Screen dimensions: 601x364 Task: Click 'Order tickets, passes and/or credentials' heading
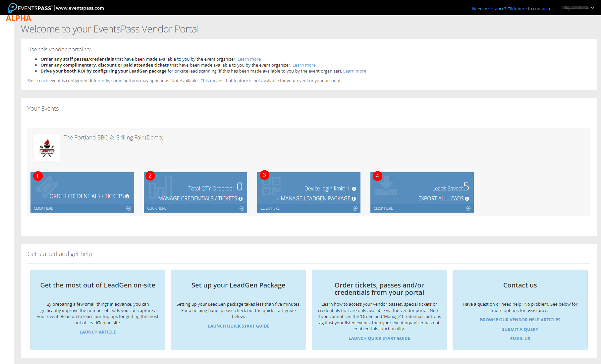[379, 289]
